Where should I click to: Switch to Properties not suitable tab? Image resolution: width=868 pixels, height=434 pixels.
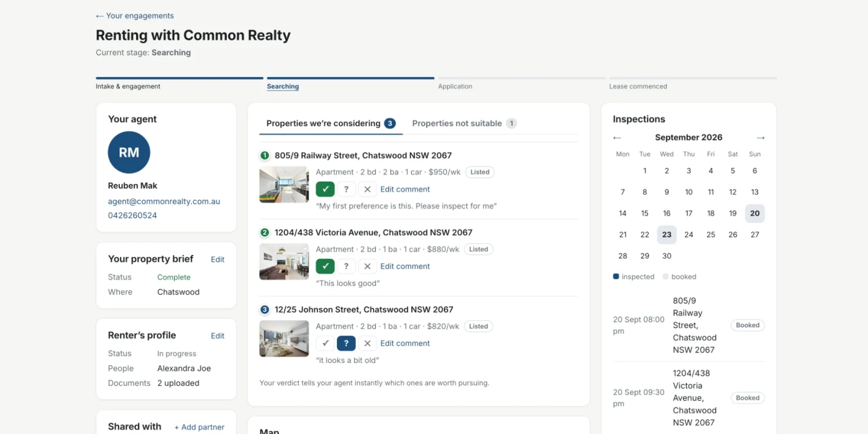click(464, 124)
